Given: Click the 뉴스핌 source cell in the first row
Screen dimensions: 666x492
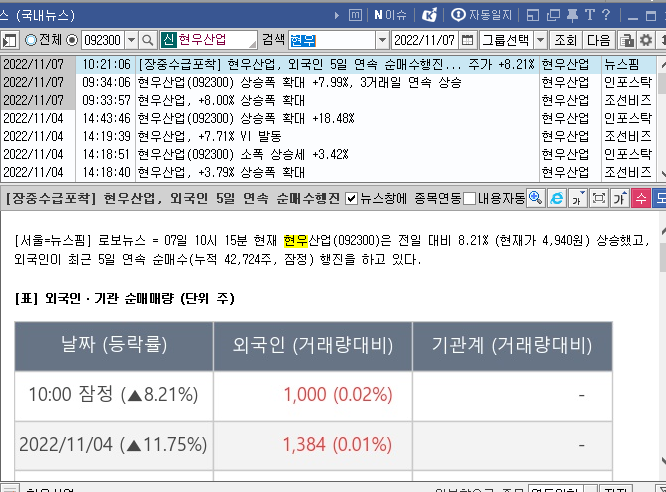Looking at the screenshot, I should pyautogui.click(x=629, y=65).
